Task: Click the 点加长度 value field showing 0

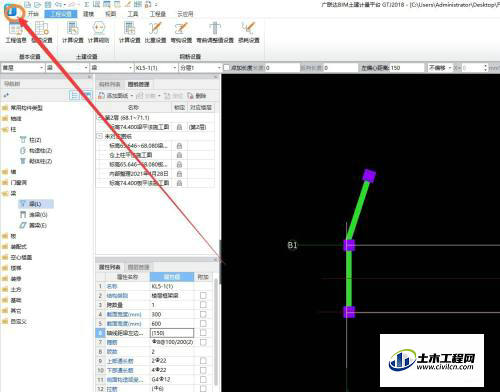Action: 282,68
